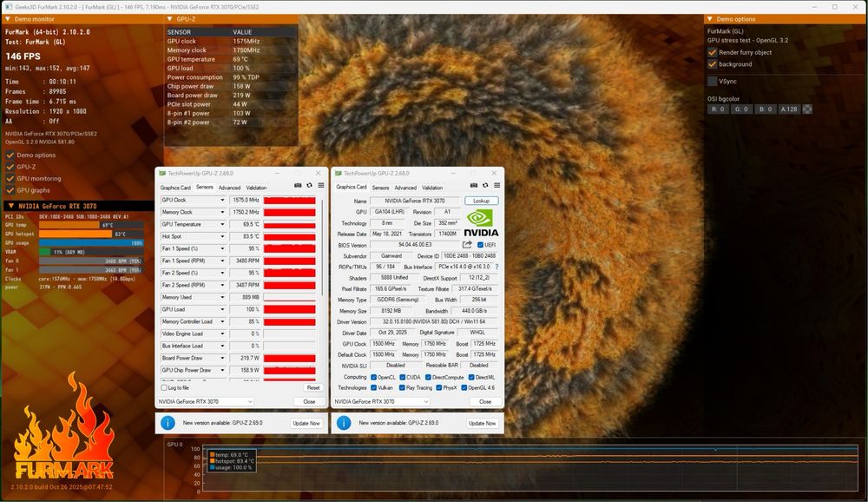The height and width of the screenshot is (502, 868).
Task: Open the Board Power Draw sensor dropdown arrow
Action: 222,358
